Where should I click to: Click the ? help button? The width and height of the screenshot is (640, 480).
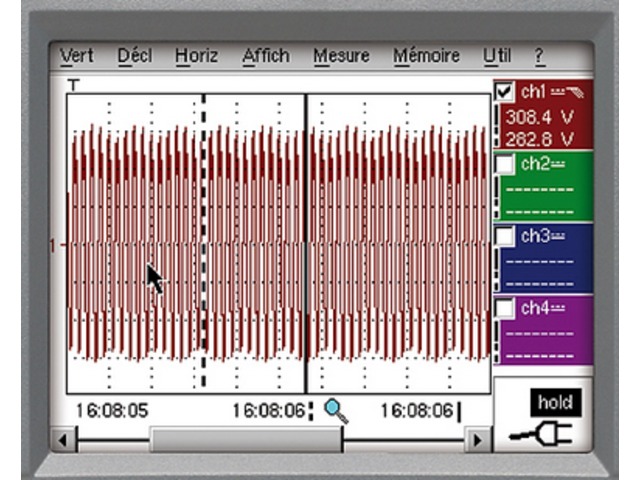pos(540,56)
